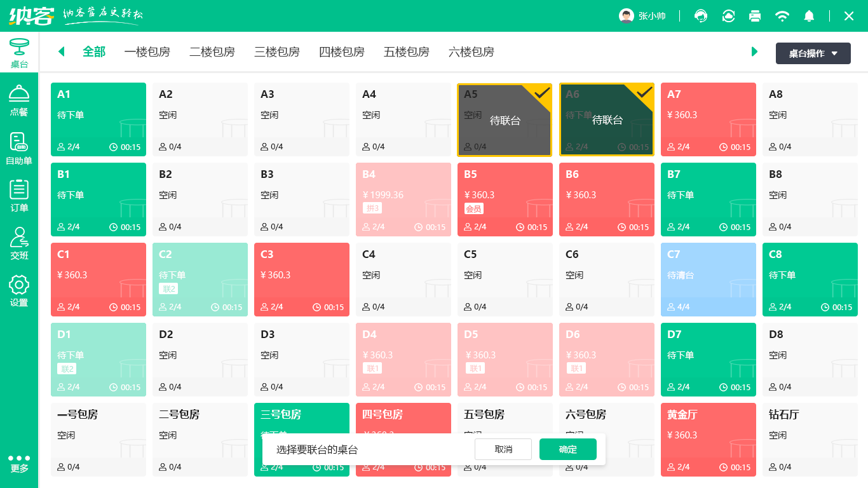Expand more floor tabs with right arrow
The width and height of the screenshot is (868, 488).
(754, 52)
